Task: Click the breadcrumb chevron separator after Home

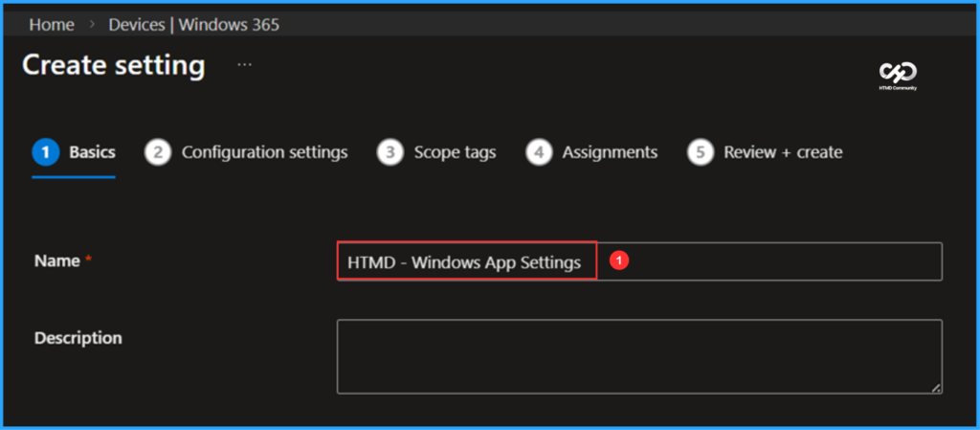Action: [92, 25]
